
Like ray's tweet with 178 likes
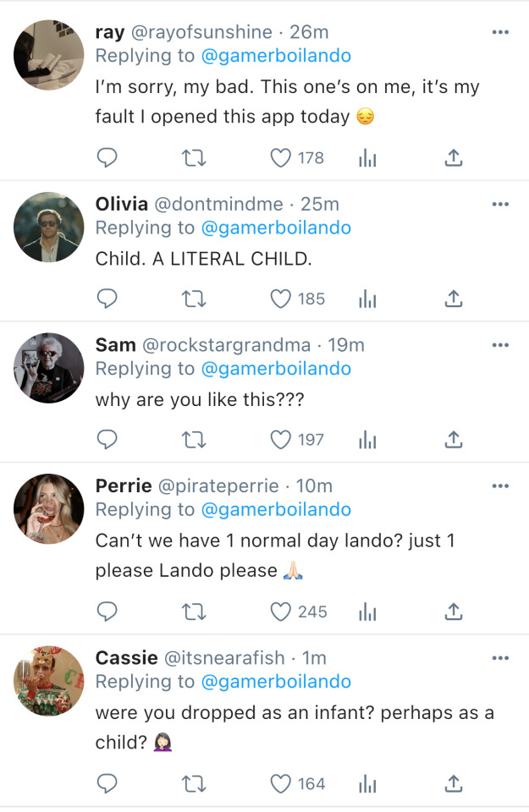280,157
